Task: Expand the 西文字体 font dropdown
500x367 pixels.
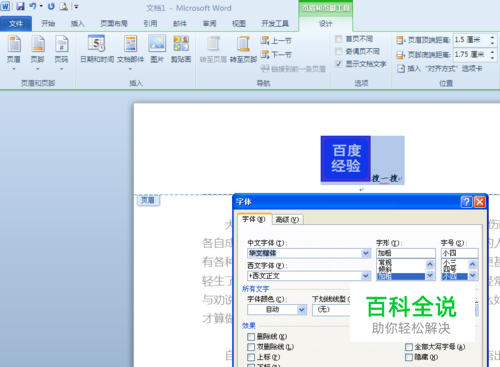Action: click(366, 276)
